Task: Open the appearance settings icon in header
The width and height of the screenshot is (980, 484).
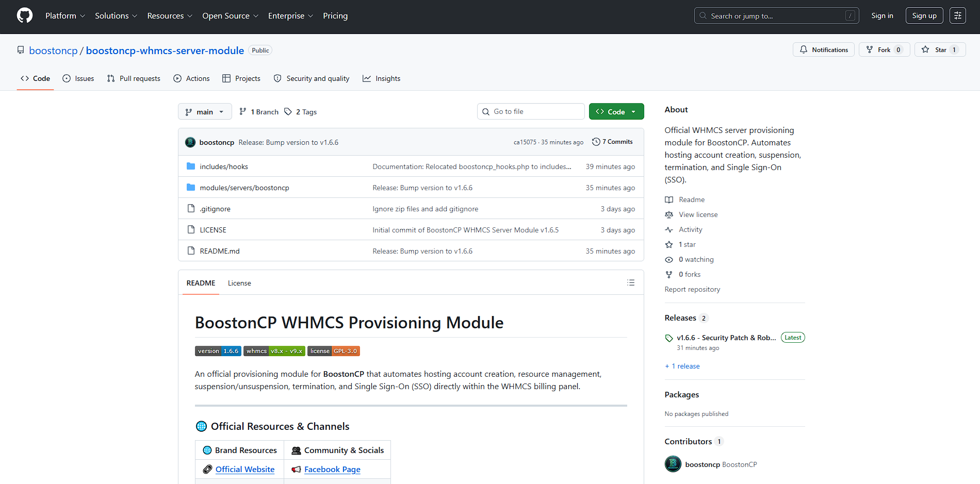Action: (958, 15)
